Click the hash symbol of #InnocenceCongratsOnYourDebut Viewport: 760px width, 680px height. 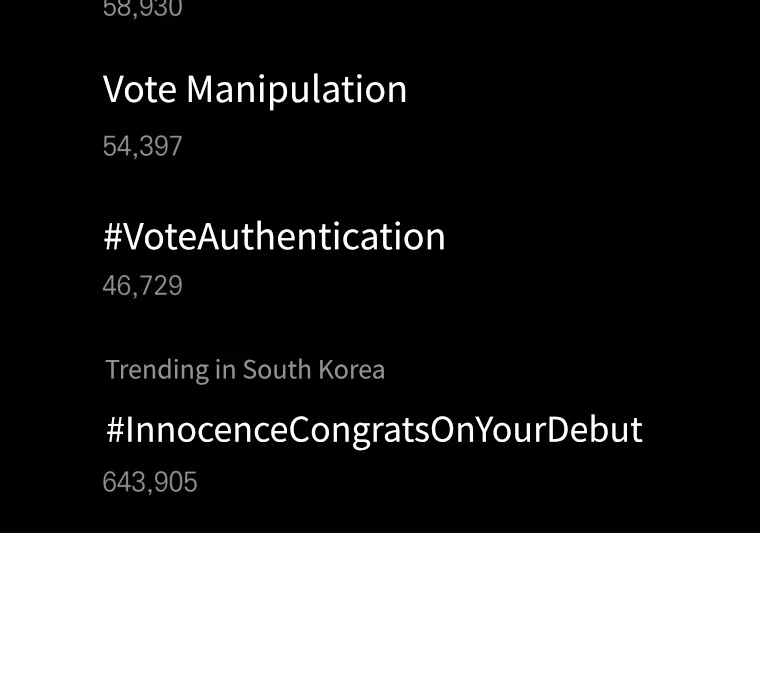115,430
